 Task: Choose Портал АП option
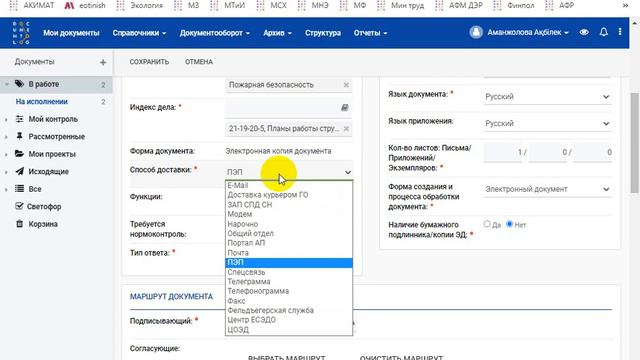[x=289, y=243]
